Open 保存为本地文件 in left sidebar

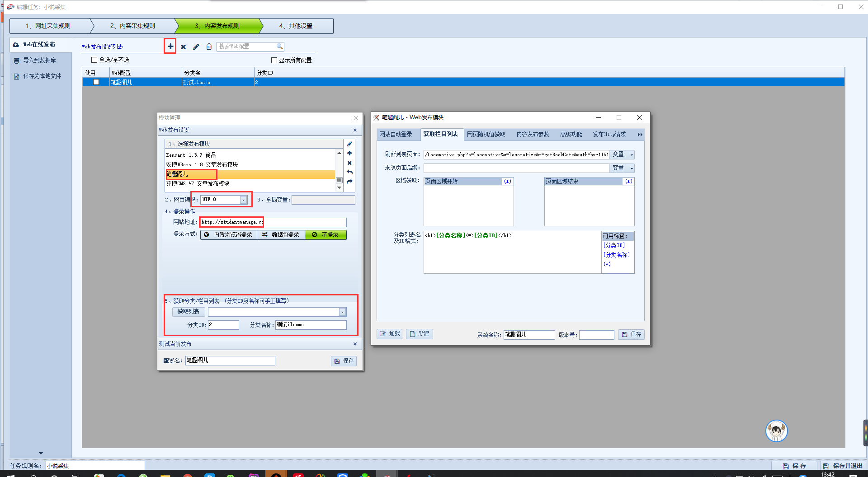[41, 76]
